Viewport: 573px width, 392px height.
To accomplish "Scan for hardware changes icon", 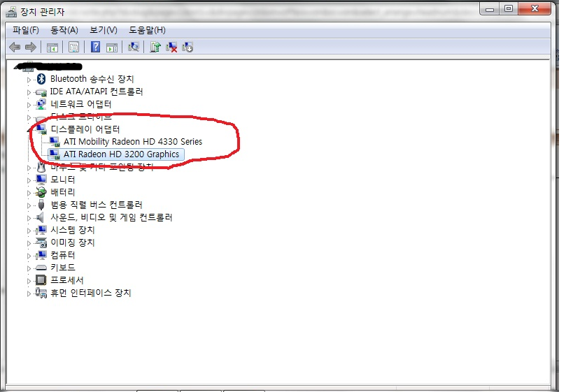I will point(134,47).
